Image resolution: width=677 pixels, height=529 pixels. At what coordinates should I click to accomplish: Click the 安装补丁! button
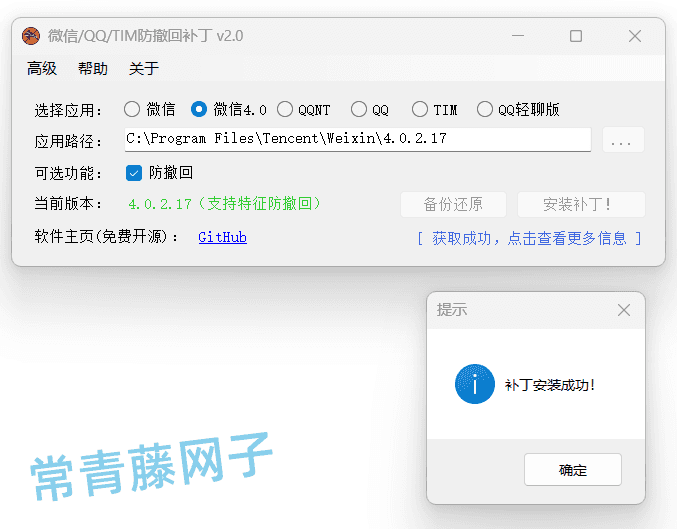(581, 204)
